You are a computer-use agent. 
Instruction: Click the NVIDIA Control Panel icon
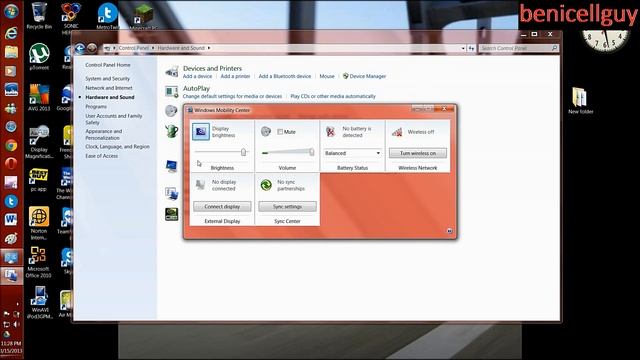coord(172,214)
